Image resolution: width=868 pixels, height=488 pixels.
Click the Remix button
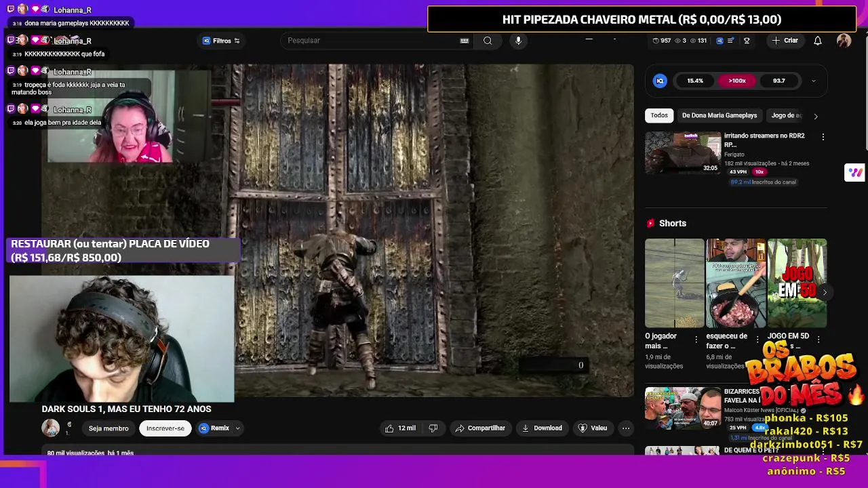[214, 428]
